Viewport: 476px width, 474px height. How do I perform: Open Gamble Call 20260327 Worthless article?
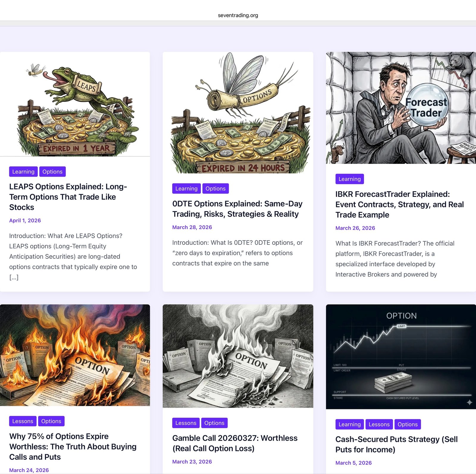coord(235,443)
